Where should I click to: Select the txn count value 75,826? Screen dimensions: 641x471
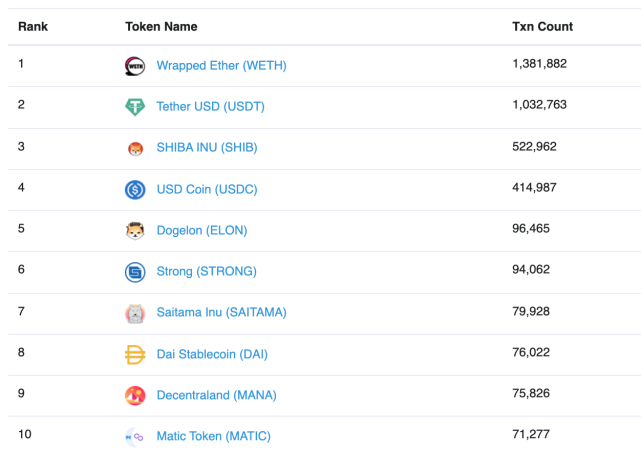point(531,393)
